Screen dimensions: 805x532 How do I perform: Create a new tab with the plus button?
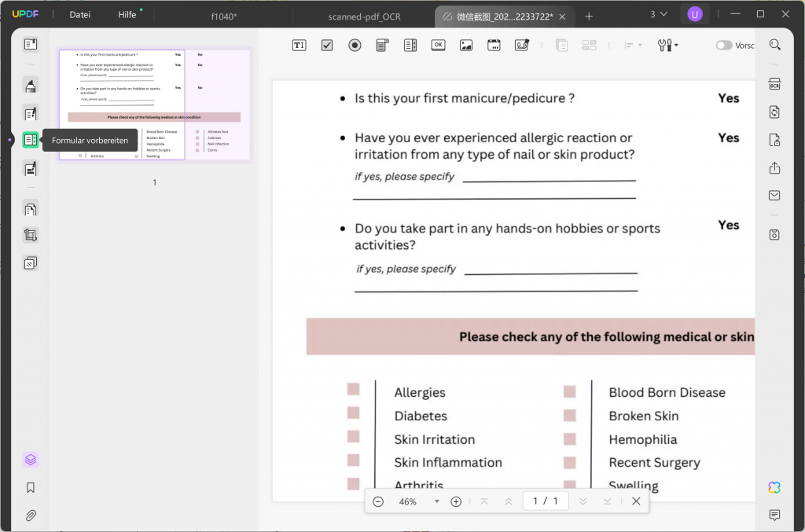(588, 15)
